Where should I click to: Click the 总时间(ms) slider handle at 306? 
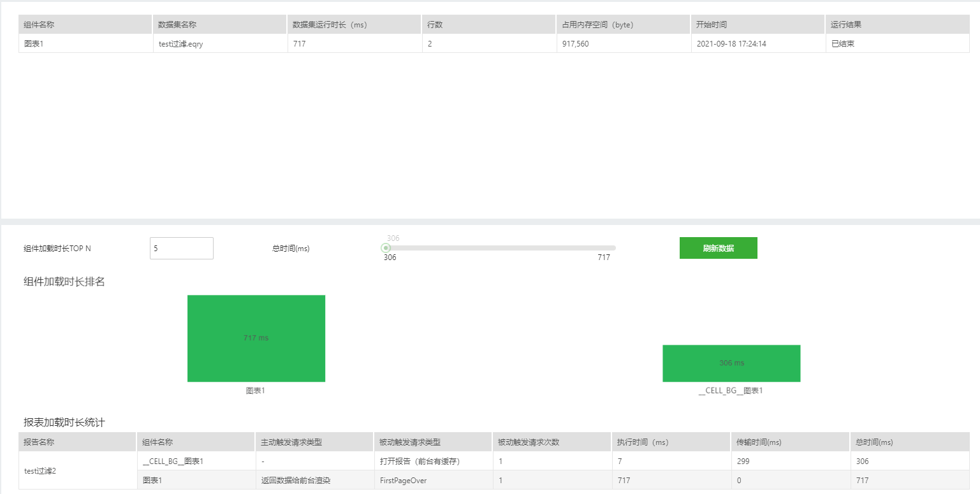[x=386, y=247]
